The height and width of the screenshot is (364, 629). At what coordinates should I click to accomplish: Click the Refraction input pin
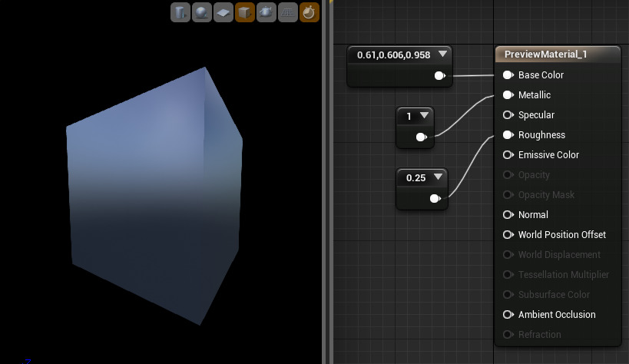point(508,334)
